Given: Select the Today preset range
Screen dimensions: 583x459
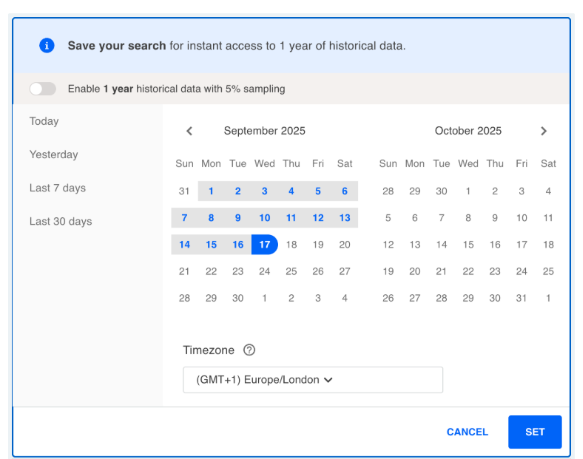Looking at the screenshot, I should (44, 121).
